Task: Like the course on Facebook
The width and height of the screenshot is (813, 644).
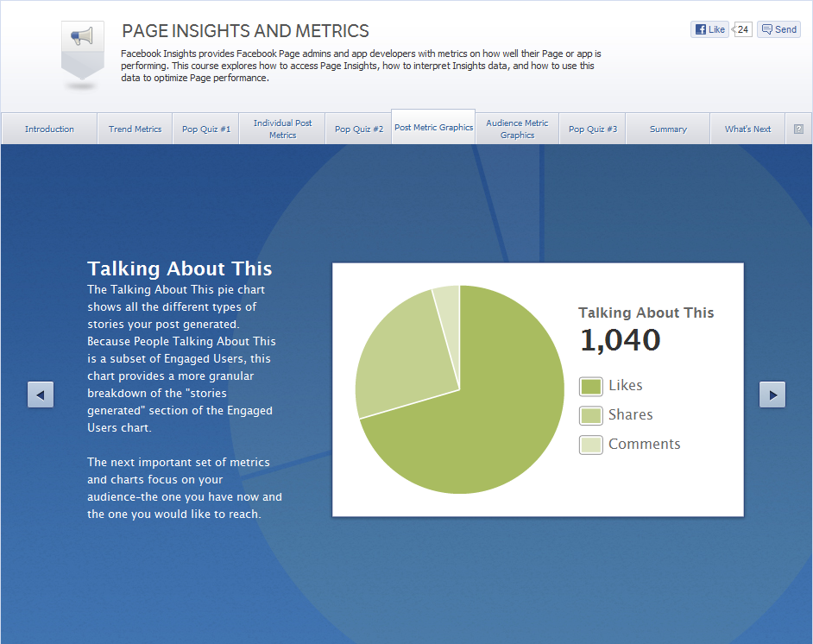Action: coord(709,29)
